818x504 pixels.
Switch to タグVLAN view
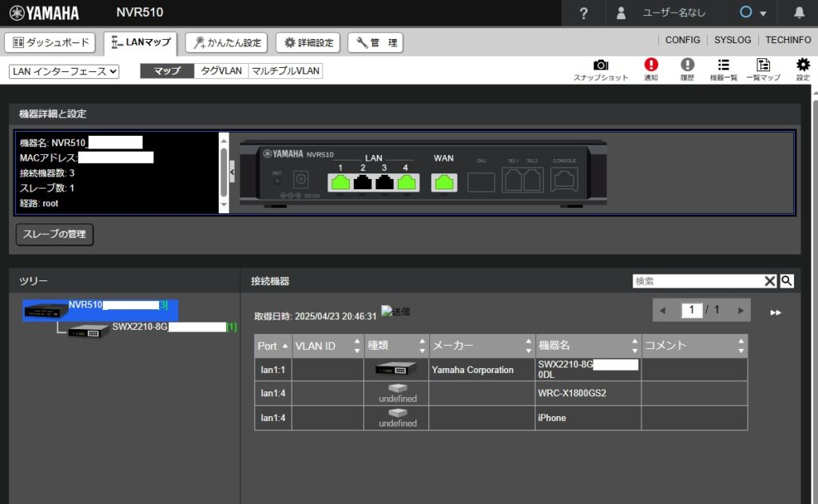(x=221, y=71)
